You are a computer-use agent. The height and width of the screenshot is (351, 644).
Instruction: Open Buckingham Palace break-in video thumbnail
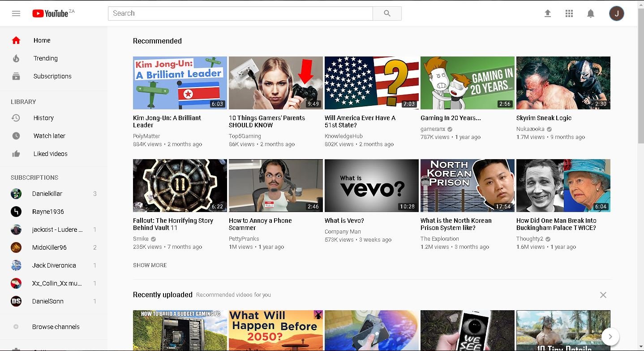[563, 186]
